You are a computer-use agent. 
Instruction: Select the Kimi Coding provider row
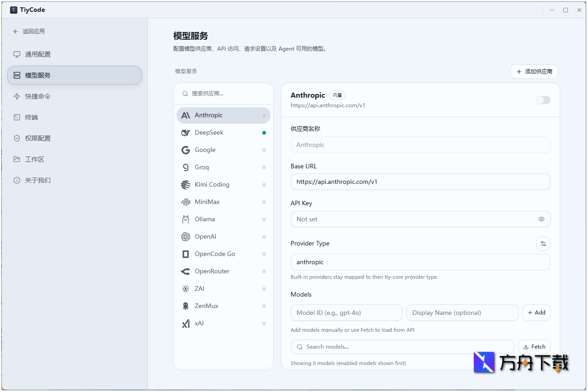click(224, 185)
